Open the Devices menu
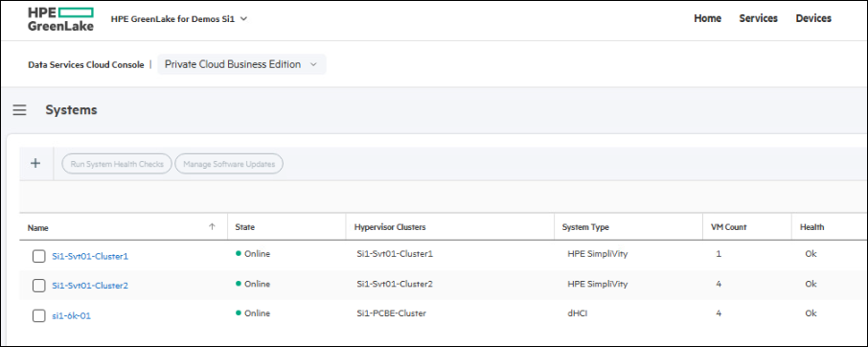 click(813, 18)
